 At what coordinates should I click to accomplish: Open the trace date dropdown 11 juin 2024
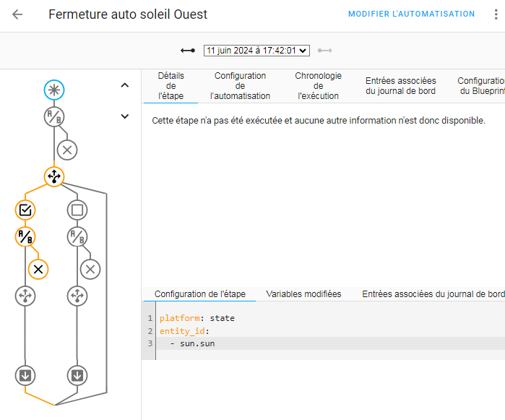pyautogui.click(x=256, y=51)
